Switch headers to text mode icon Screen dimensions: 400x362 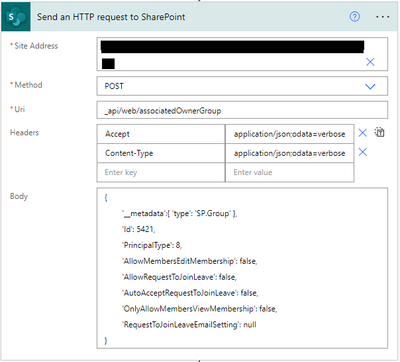coord(379,132)
